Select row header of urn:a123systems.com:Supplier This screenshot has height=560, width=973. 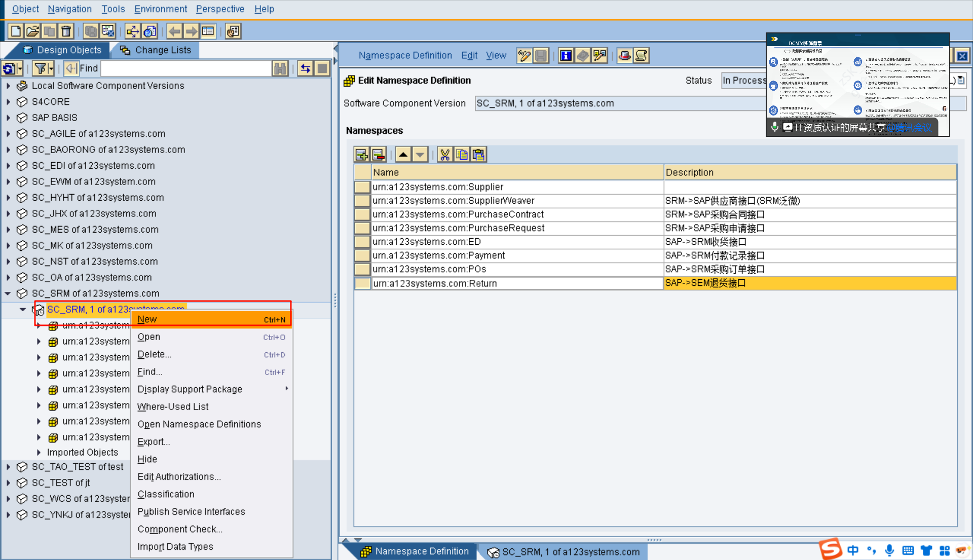coord(362,187)
